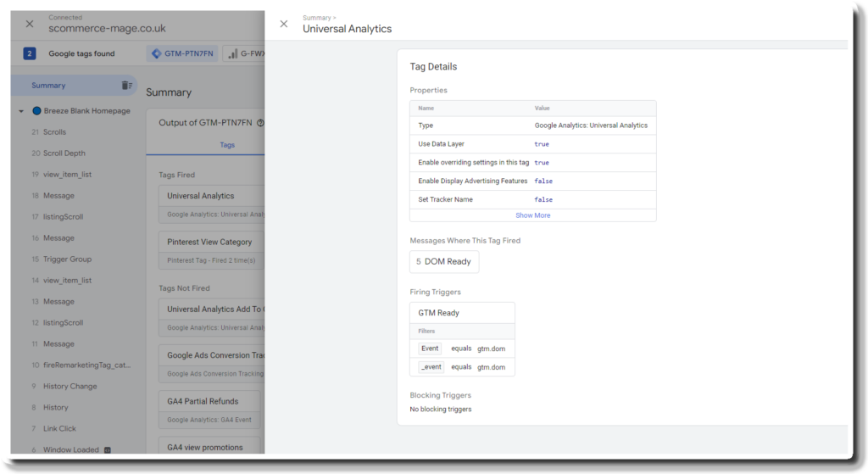Open the GA4 view promotions tag card

[209, 446]
